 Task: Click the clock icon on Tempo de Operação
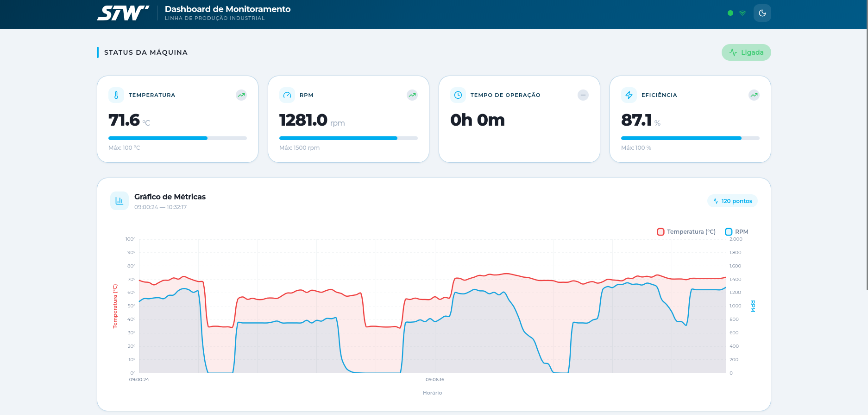point(458,95)
